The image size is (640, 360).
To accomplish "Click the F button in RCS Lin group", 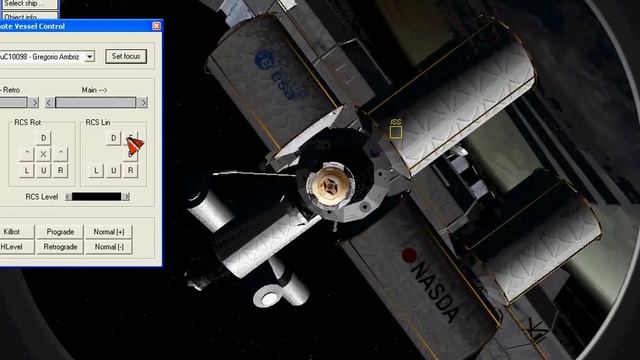I will 131,138.
